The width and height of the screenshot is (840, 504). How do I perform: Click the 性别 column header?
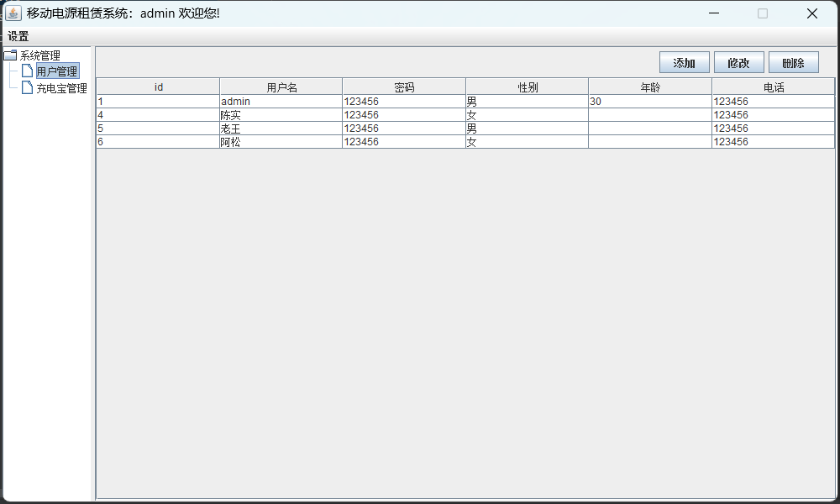tap(527, 87)
